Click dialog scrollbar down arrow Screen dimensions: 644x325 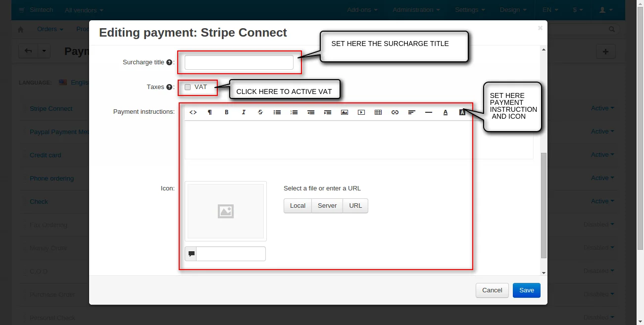click(x=544, y=273)
